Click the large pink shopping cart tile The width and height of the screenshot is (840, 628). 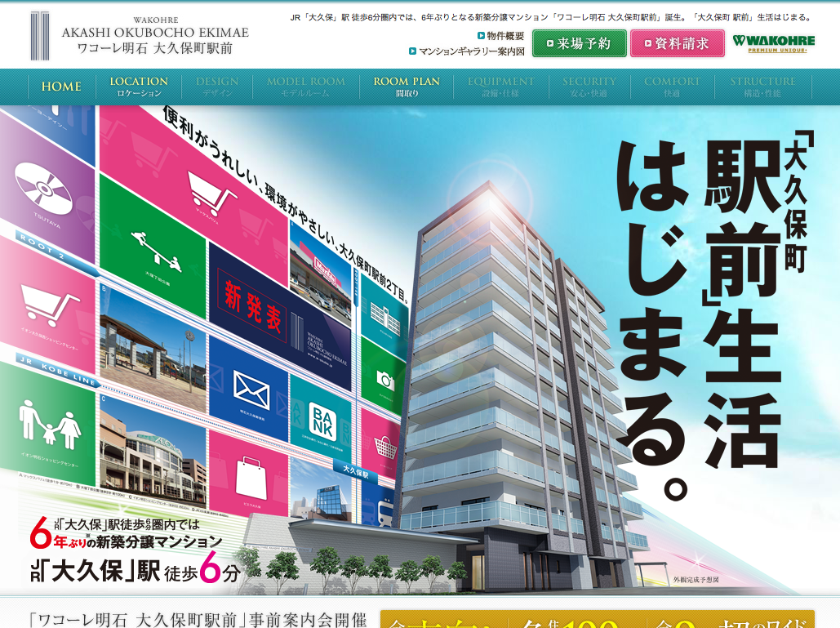coord(212,192)
